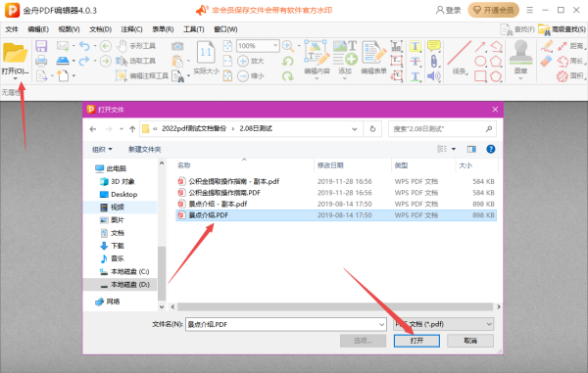This screenshot has height=373, width=588.
Task: Expand the 打开(O) dropdown arrow
Action: [x=15, y=78]
